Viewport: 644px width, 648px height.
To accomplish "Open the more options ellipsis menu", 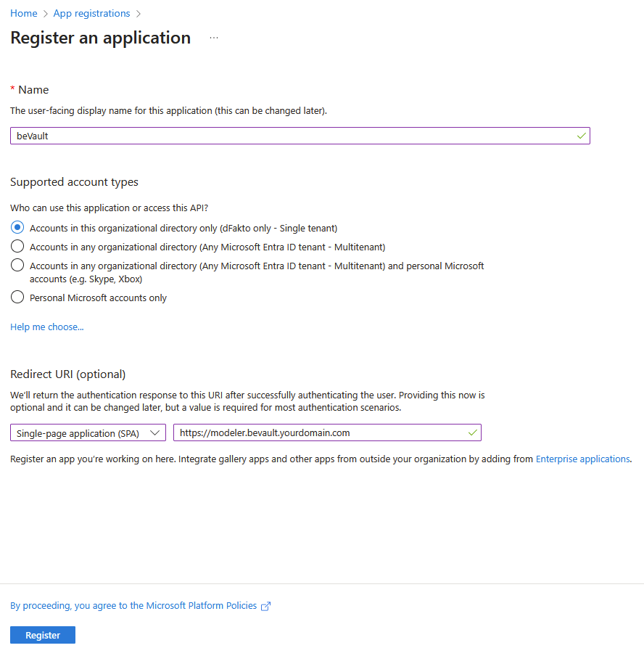I will (x=214, y=38).
